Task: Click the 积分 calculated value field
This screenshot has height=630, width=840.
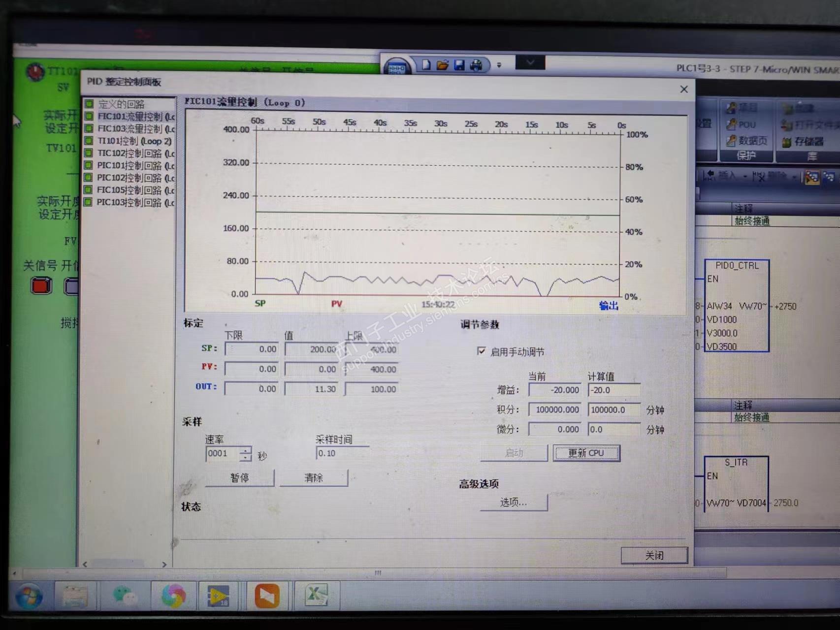Action: (614, 409)
